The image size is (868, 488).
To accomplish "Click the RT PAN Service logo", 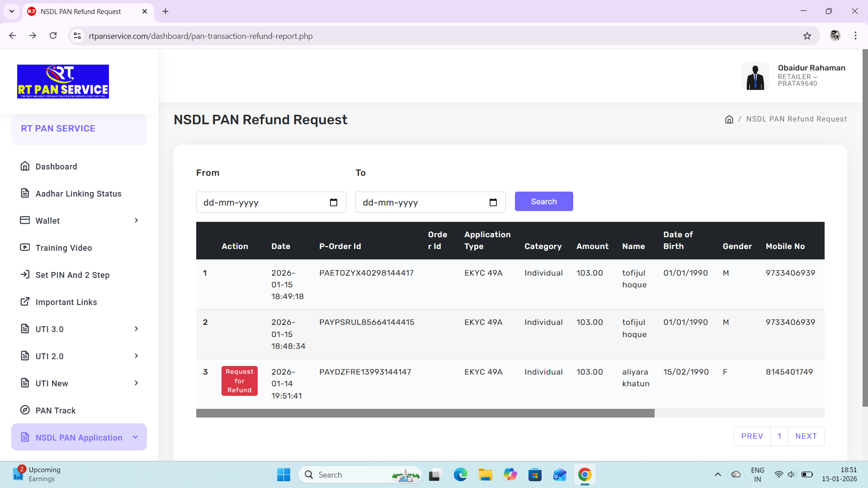I will (x=63, y=81).
